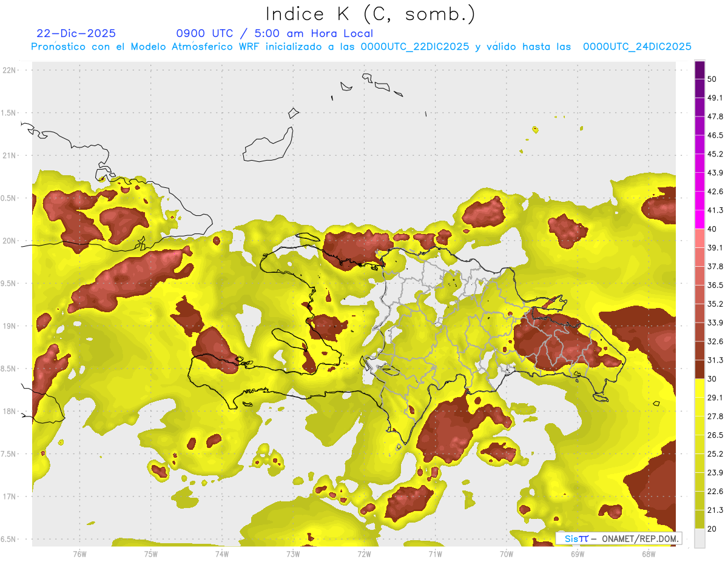
Task: Click the 'Indice K (C, somb.)' title
Action: [371, 14]
